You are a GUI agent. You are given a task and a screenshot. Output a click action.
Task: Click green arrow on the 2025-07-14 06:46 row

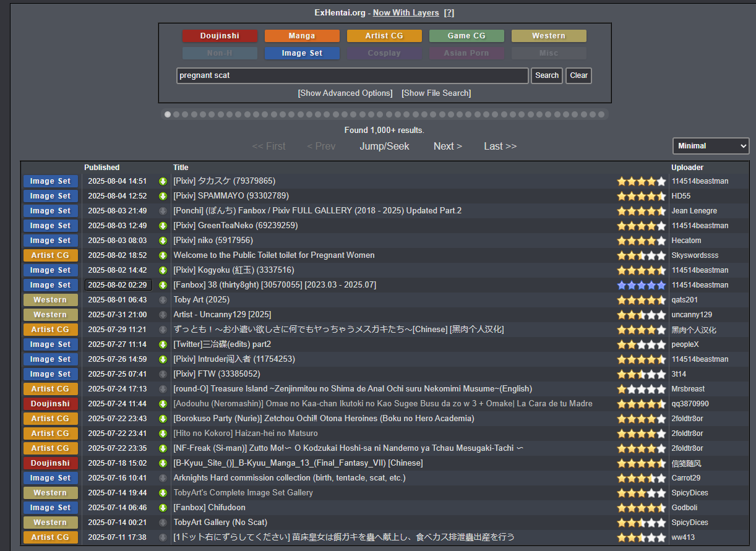[163, 508]
